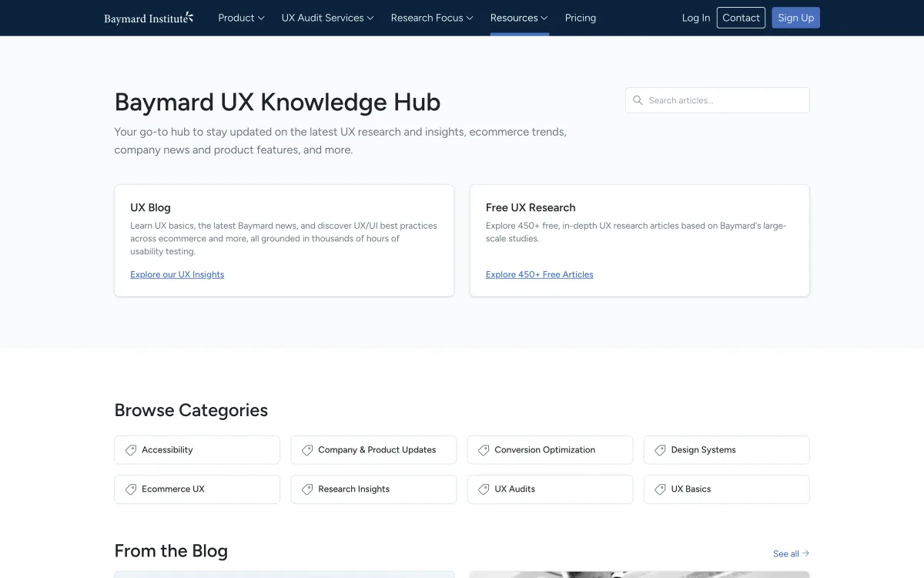The height and width of the screenshot is (578, 924).
Task: Click the Baymard UX Knowledge Hub heading
Action: (x=277, y=102)
